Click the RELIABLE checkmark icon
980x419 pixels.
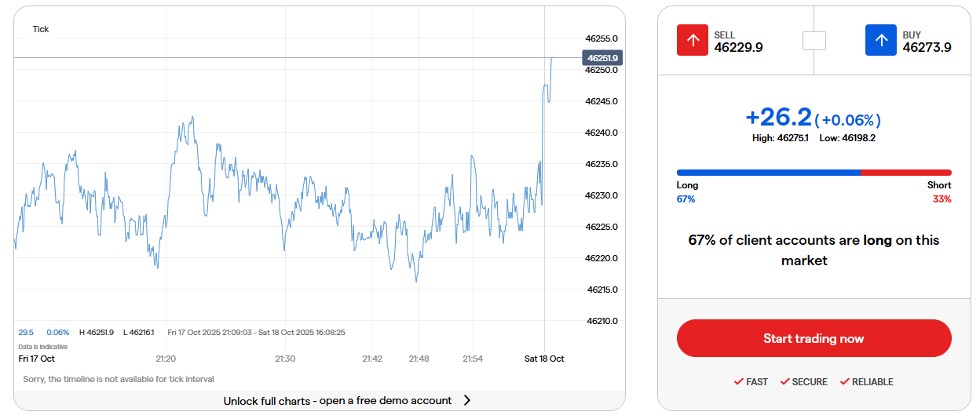[x=845, y=382]
